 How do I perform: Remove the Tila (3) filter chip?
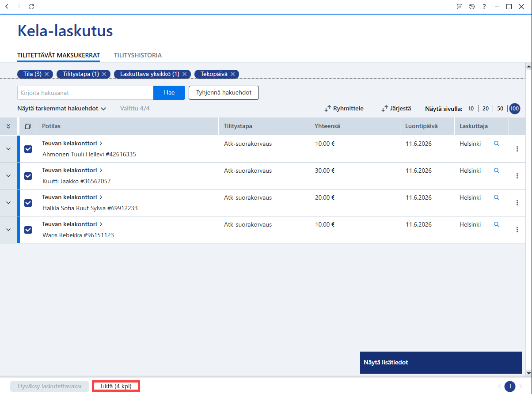point(46,74)
